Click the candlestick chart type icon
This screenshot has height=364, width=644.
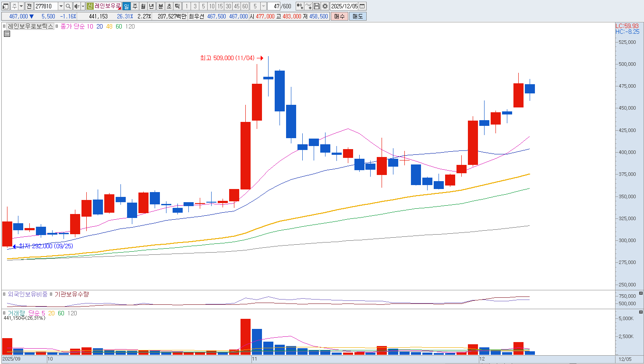click(300, 6)
